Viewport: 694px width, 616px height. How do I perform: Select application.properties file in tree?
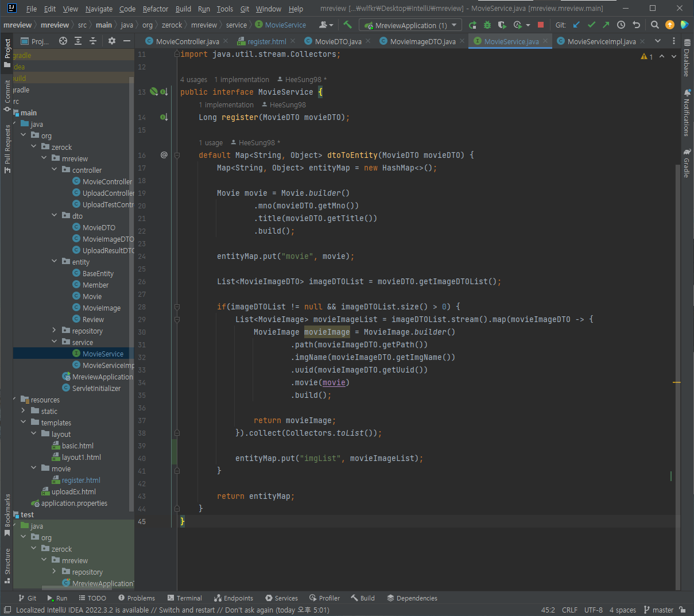74,503
